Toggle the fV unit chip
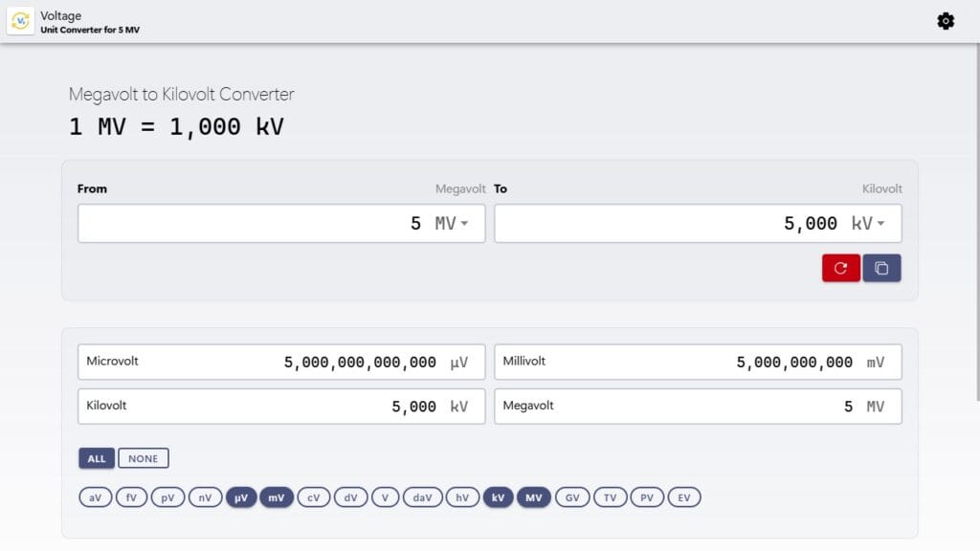The width and height of the screenshot is (980, 551). tap(131, 497)
